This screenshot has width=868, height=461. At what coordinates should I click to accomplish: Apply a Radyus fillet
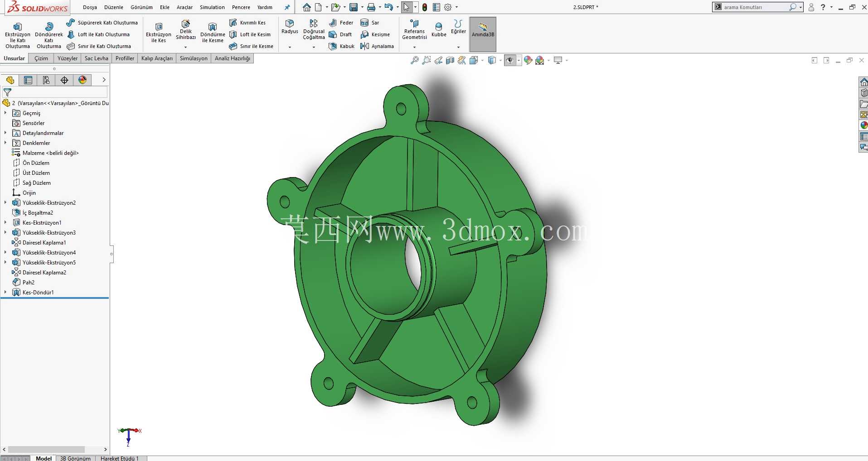point(290,27)
